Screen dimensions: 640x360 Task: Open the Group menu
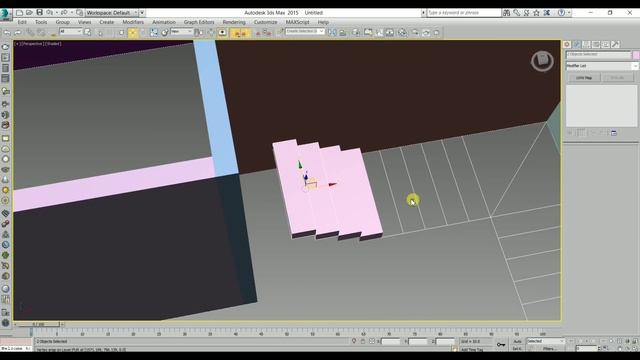(62, 22)
